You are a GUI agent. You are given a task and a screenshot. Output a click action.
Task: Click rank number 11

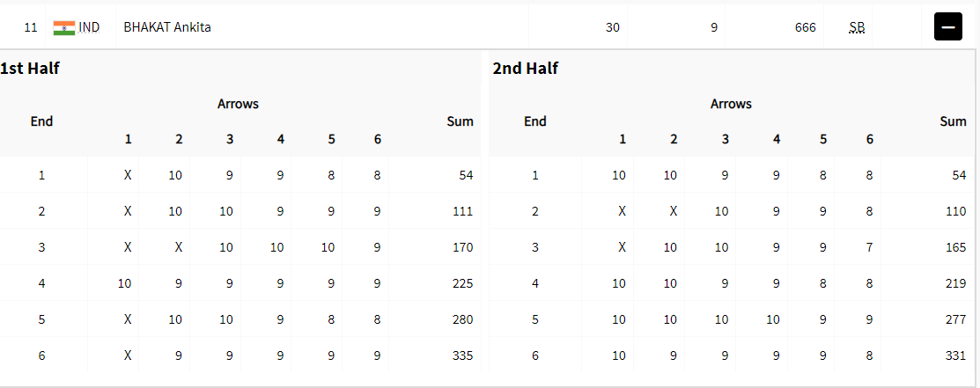coord(31,27)
